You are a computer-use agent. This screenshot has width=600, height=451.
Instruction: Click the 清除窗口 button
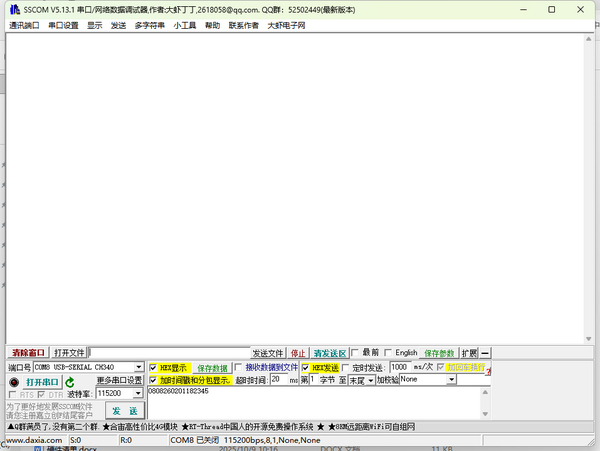coord(28,353)
